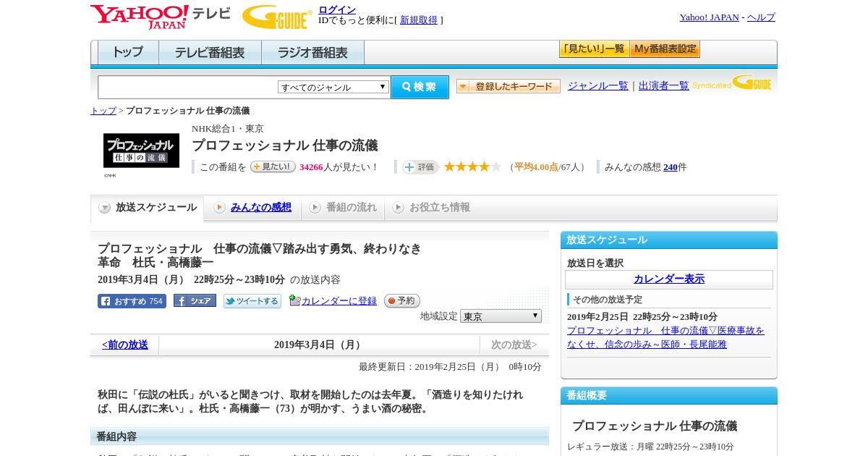
Task: Expand 登録したキーワード dropdown
Action: pyautogui.click(x=509, y=86)
